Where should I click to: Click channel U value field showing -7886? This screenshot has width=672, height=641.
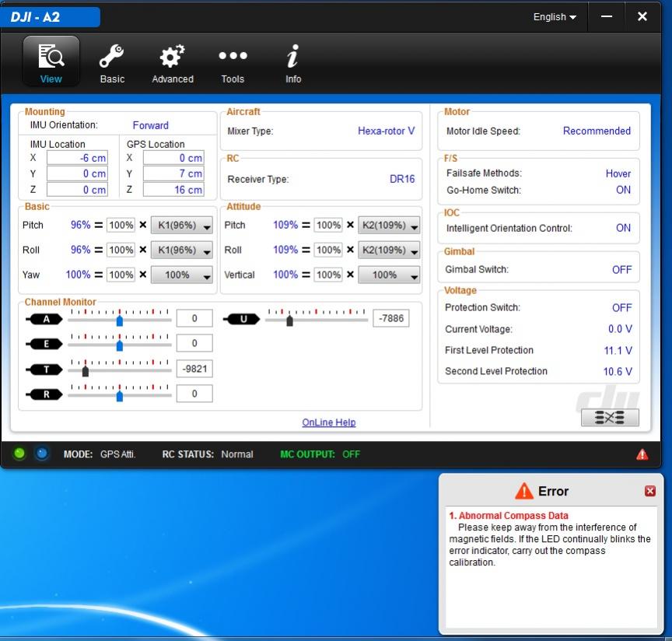[x=391, y=318]
